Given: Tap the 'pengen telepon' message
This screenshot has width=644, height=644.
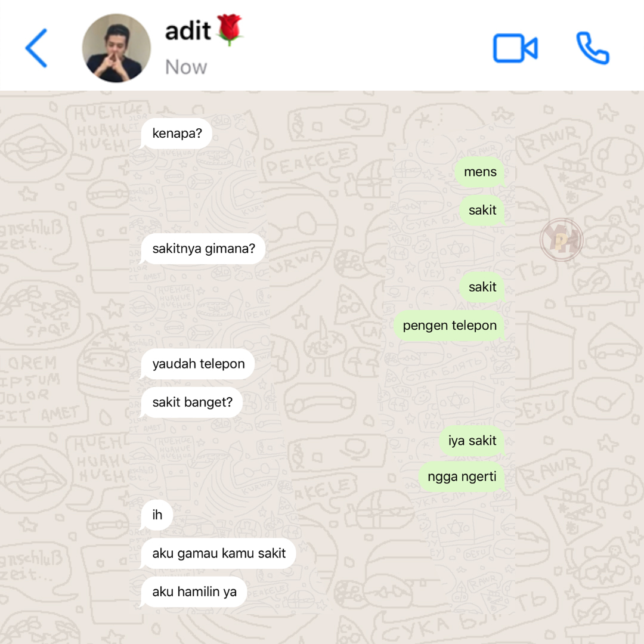Looking at the screenshot, I should pos(450,326).
